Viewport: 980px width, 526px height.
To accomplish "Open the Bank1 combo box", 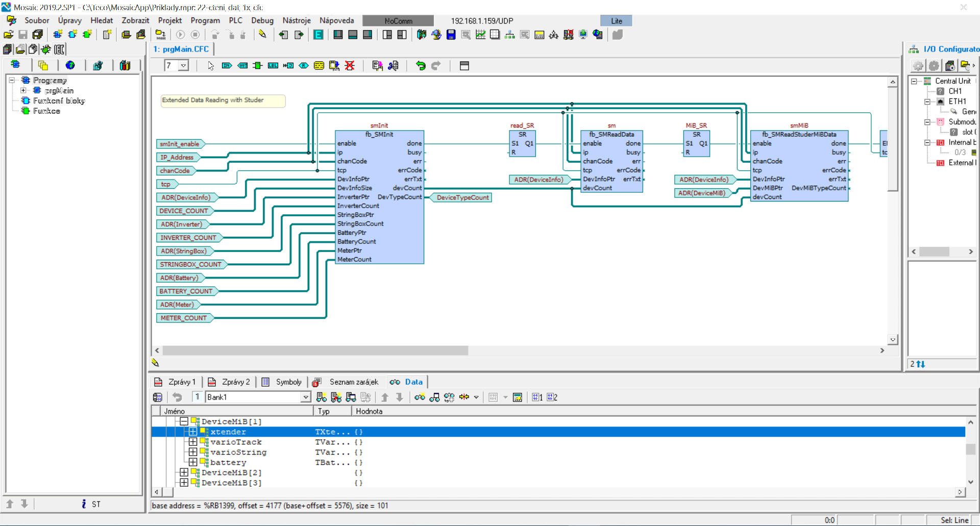I will tap(306, 397).
